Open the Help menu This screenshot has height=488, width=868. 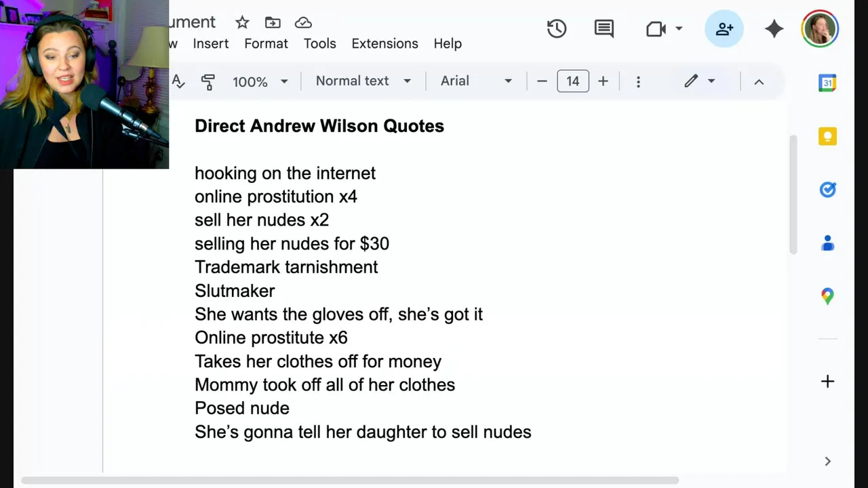click(448, 43)
